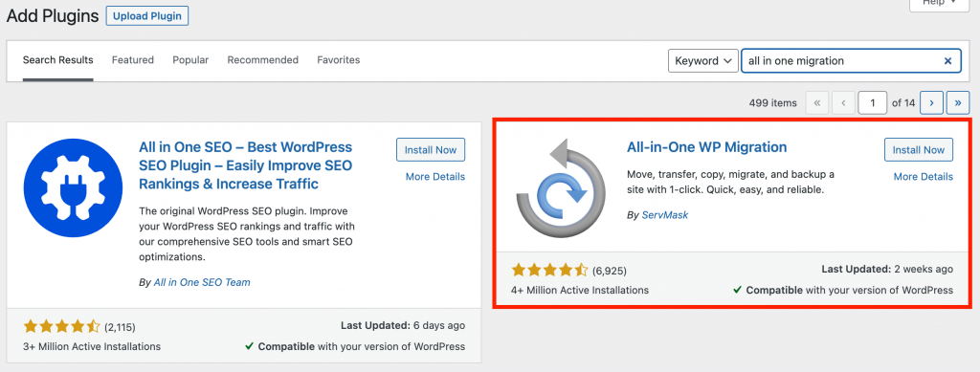This screenshot has height=372, width=980.
Task: Click the All in One SEO star rating
Action: point(62,326)
